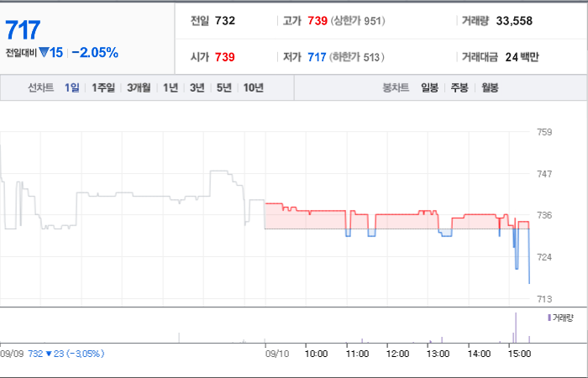Click the tallest volume bar near 15:00
Viewport: 588px width, 378px height.
pos(516,328)
